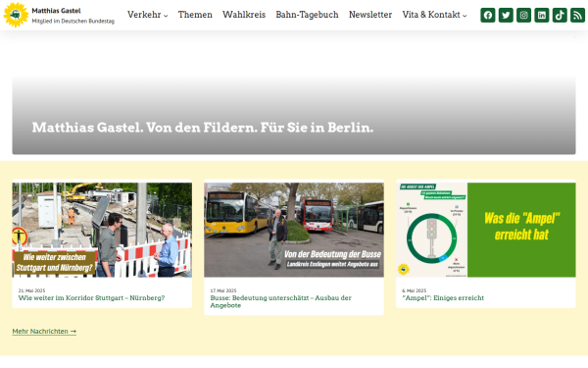The image size is (588, 368).
Task: Open the TikTok icon in header
Action: tap(560, 15)
